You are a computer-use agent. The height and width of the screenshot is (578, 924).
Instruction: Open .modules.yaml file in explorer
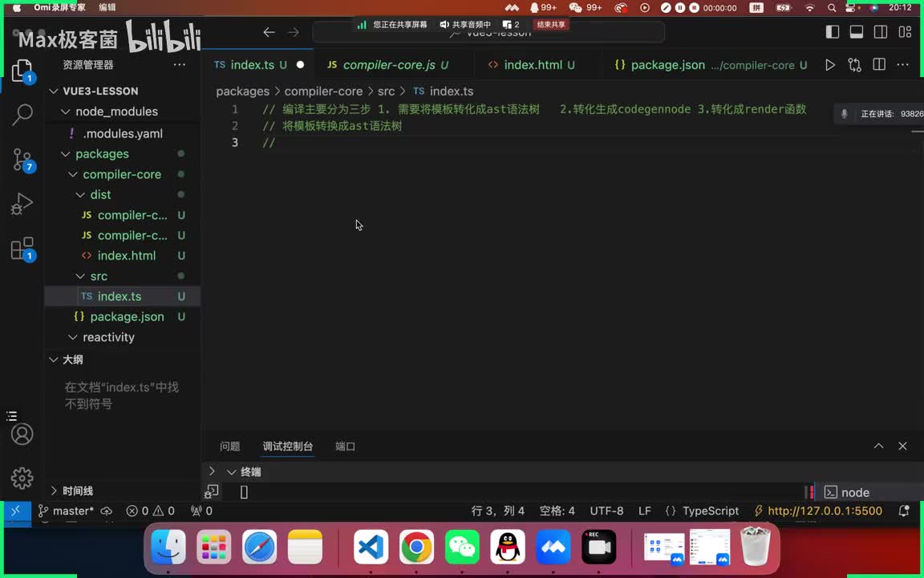(123, 134)
